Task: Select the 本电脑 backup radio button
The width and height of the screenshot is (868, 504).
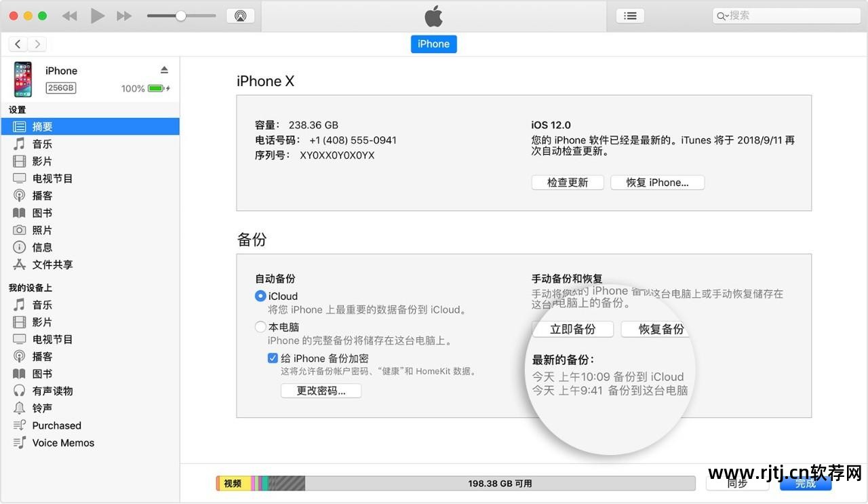Action: [260, 327]
